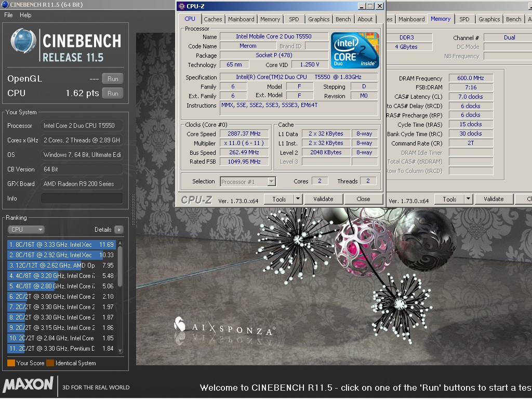
Task: Expand Tools dropdown arrow in front CPU-Z
Action: click(298, 199)
